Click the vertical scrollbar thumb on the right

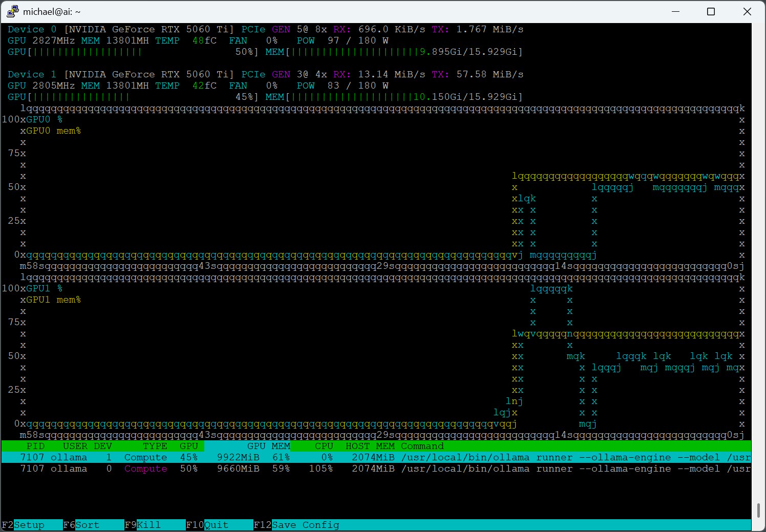tap(758, 510)
